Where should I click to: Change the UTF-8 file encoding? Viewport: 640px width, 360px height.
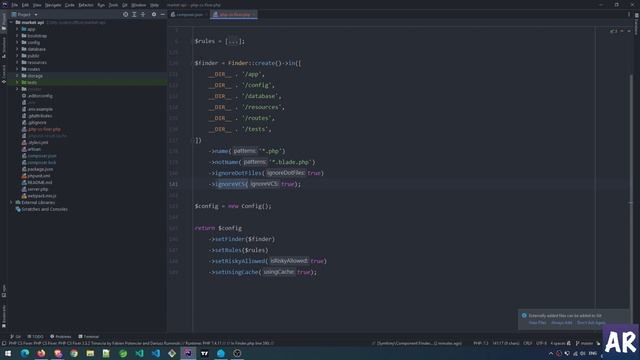(541, 343)
